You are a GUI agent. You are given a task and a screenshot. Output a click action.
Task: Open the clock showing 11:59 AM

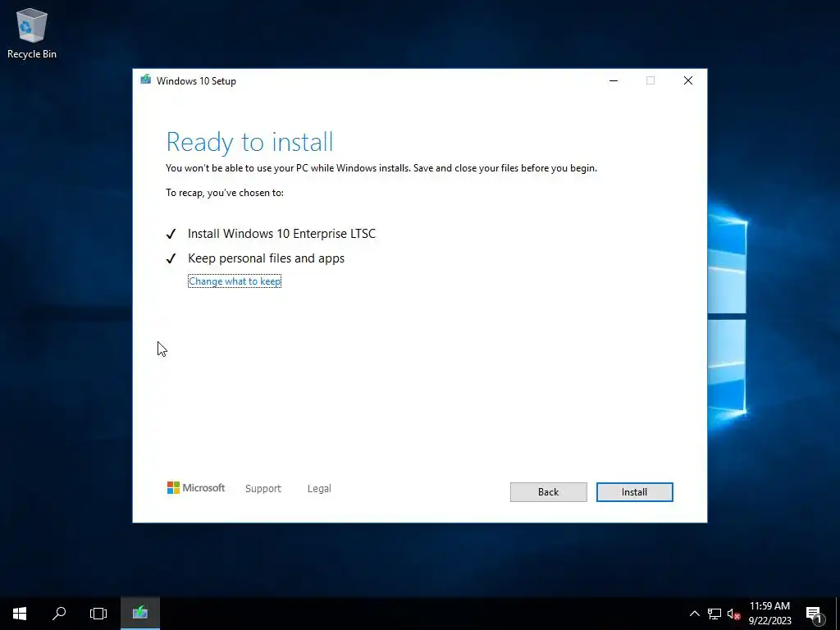point(769,614)
